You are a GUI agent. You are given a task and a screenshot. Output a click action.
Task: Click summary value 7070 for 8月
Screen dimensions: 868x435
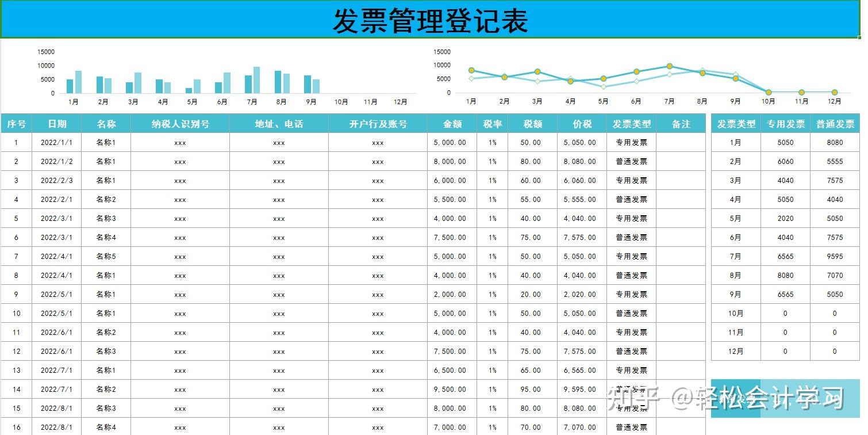(835, 276)
